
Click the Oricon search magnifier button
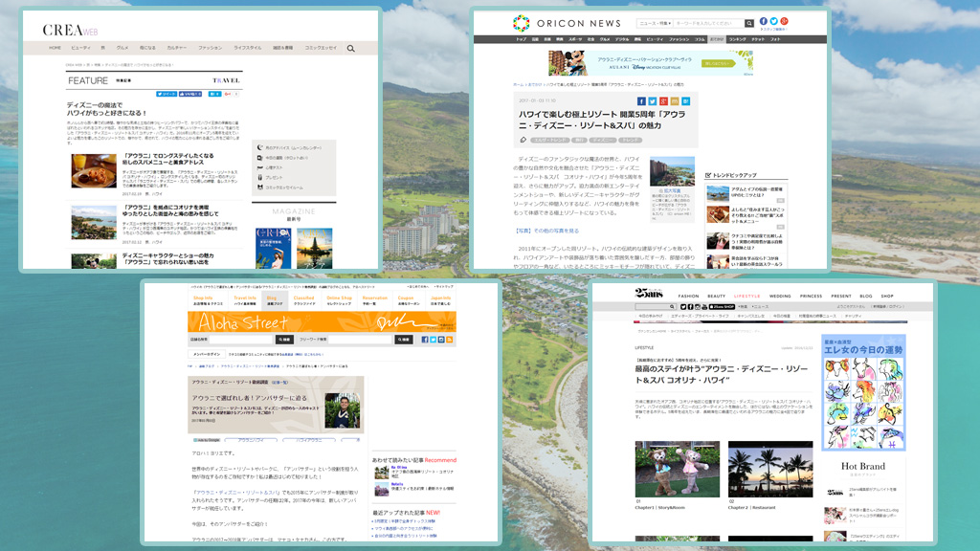pos(748,23)
